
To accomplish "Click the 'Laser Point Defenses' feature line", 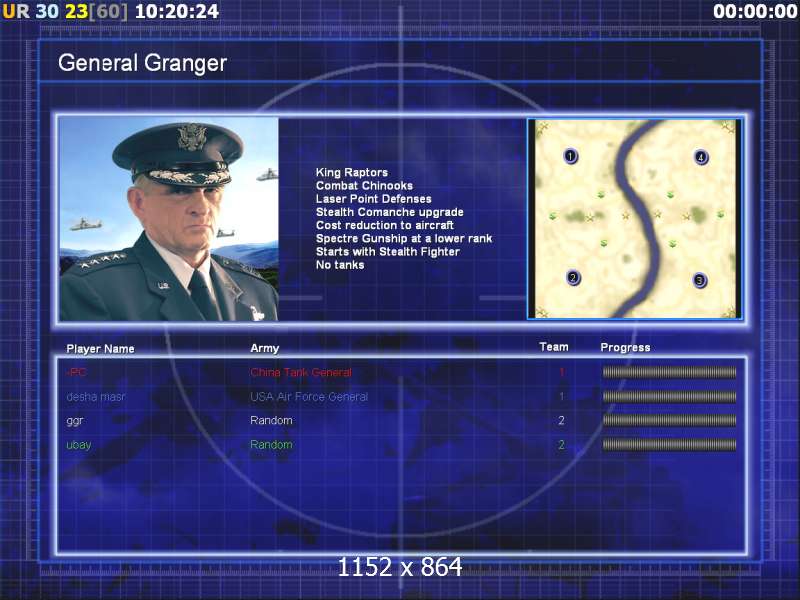I will [373, 199].
